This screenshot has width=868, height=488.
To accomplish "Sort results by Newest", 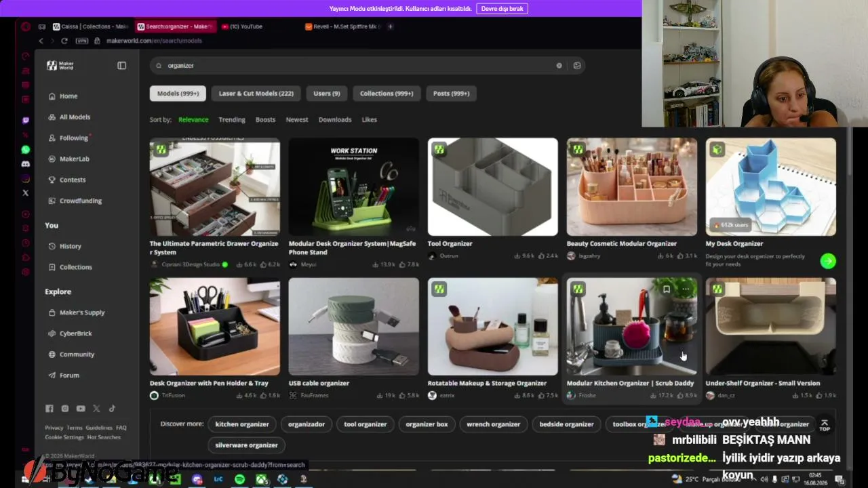I will (297, 120).
